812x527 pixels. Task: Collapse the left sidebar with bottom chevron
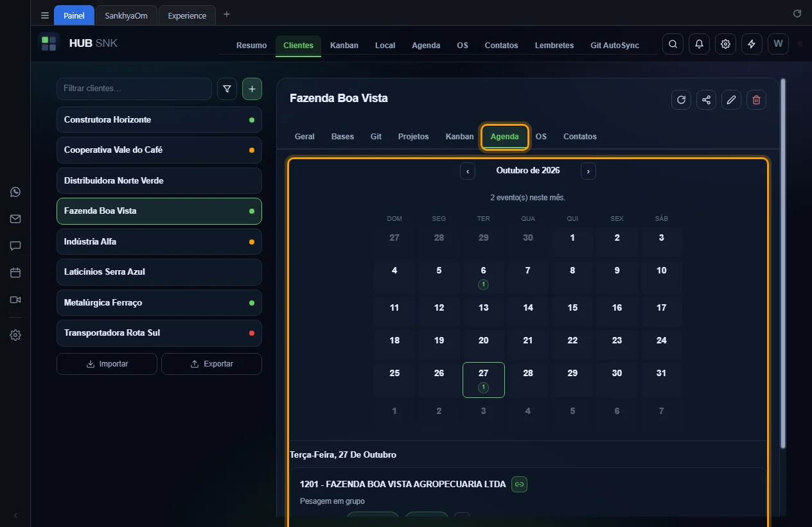(15, 515)
